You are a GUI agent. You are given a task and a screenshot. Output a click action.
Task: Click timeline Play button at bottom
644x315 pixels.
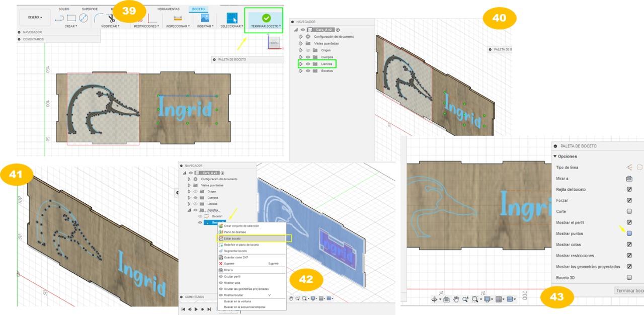click(x=196, y=309)
